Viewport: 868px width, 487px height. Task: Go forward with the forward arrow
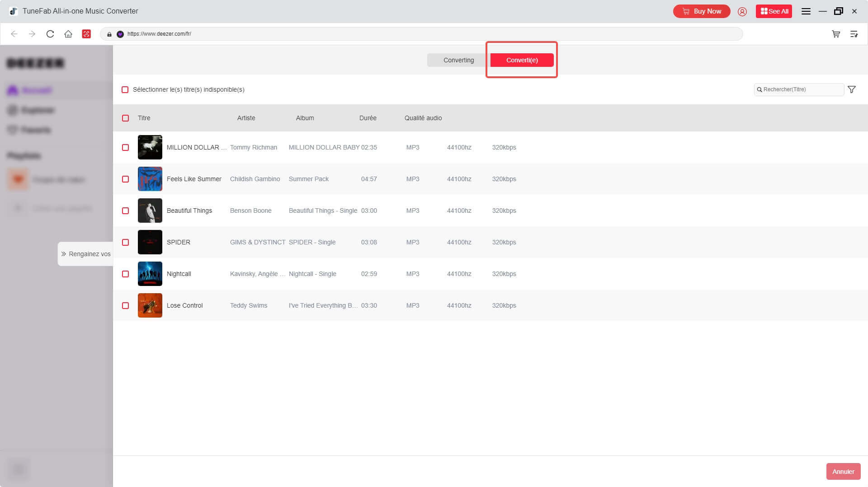tap(32, 34)
